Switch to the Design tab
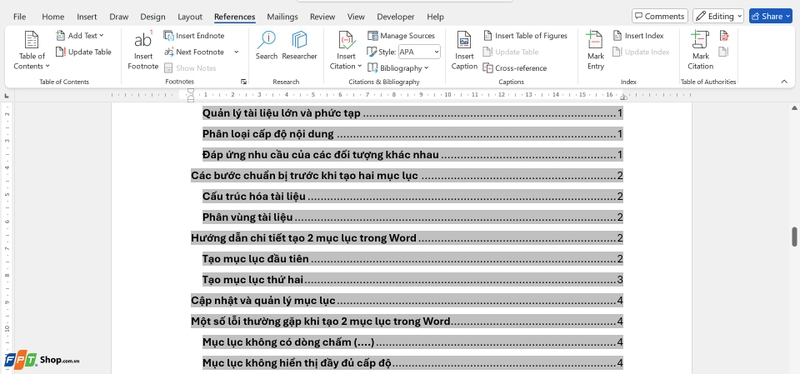Viewport: 800px width, 374px height. [153, 17]
